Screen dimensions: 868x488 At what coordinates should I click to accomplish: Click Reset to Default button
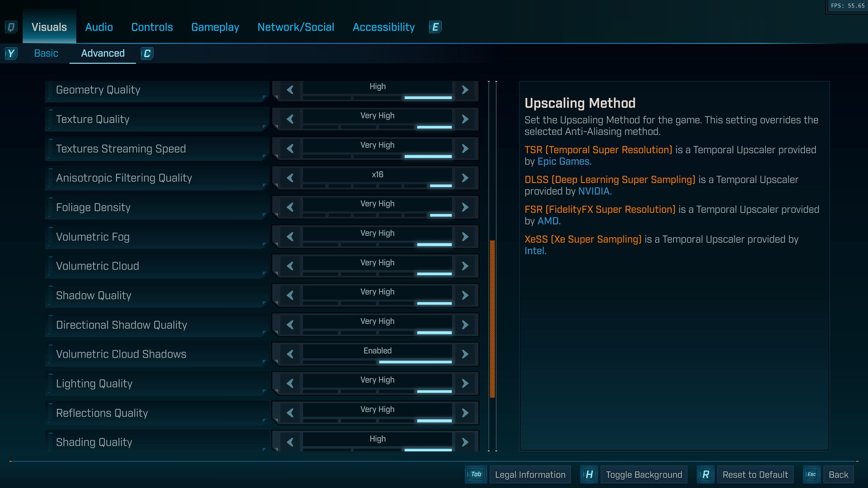tap(755, 474)
